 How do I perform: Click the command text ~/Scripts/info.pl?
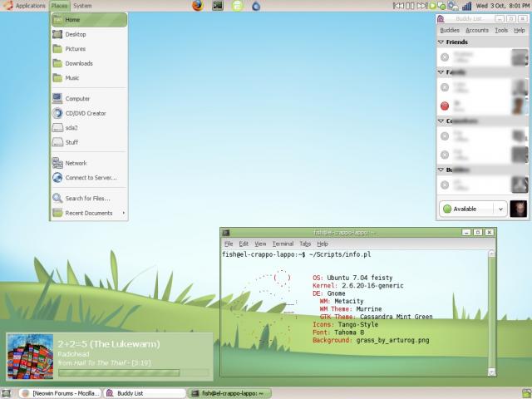(340, 254)
